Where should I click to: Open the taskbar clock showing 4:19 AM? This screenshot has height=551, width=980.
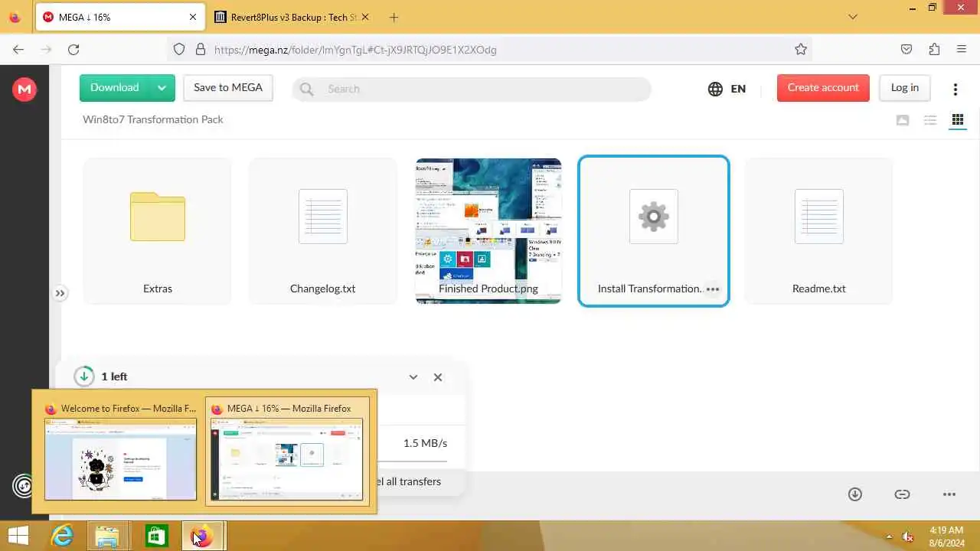946,536
